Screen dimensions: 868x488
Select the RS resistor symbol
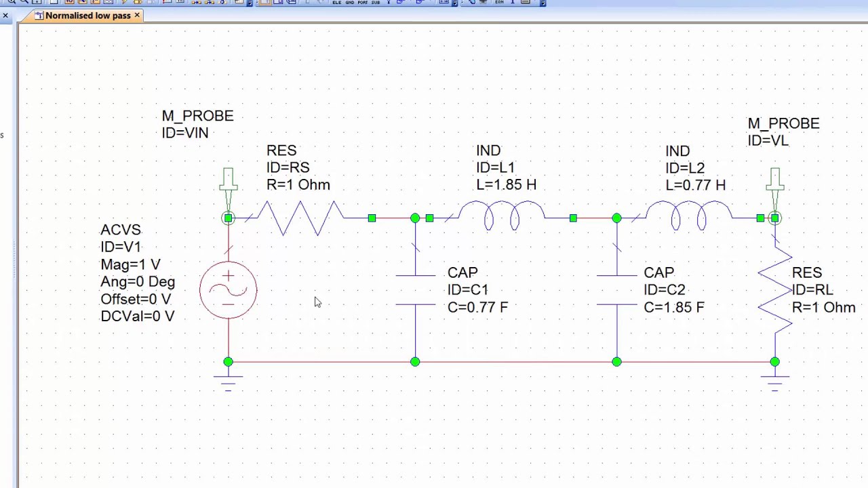300,218
